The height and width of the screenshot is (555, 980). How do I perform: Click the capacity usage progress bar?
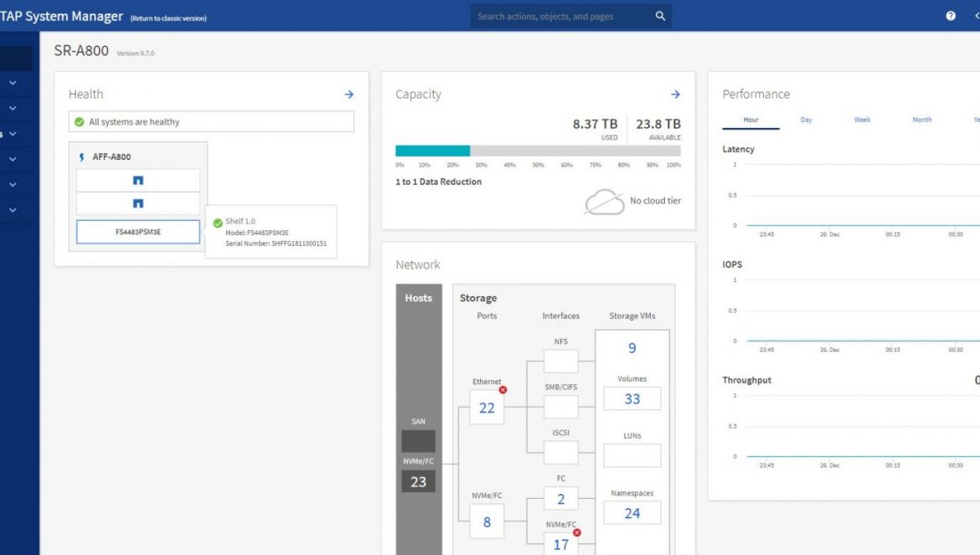pyautogui.click(x=538, y=151)
